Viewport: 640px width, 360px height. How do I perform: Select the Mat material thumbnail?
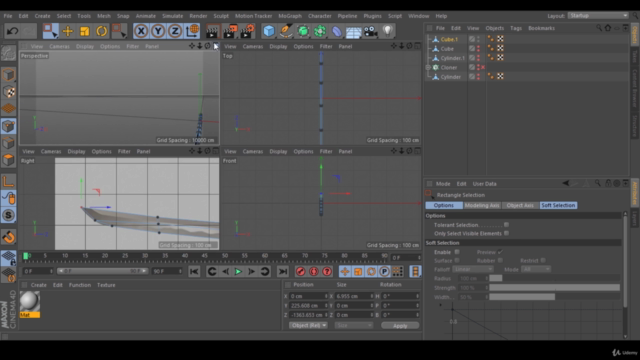(29, 302)
